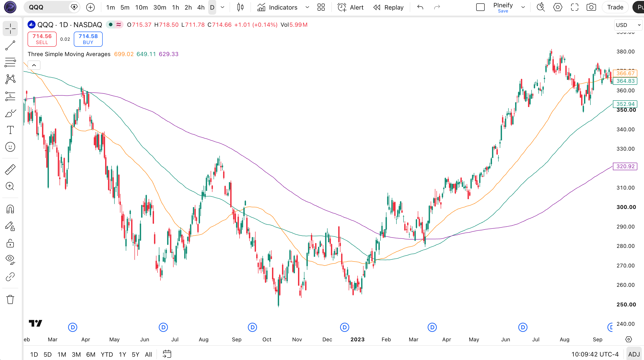Open the go to date calendar icon
Image resolution: width=644 pixels, height=360 pixels.
click(167, 354)
